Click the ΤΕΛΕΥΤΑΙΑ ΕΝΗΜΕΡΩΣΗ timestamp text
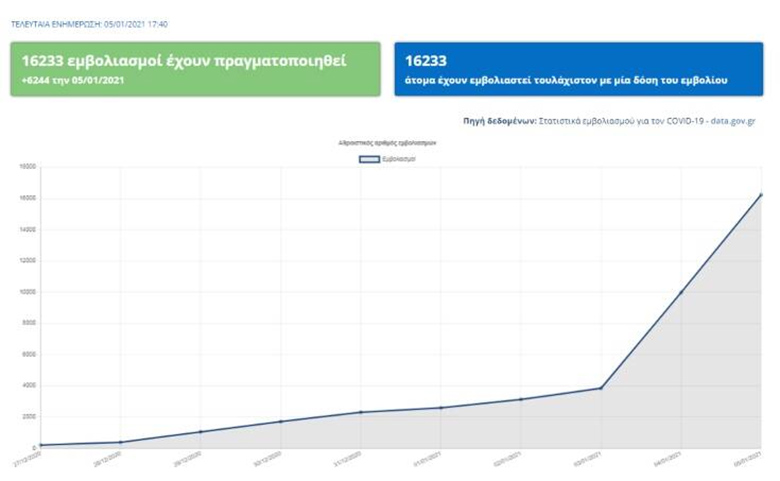 89,22
